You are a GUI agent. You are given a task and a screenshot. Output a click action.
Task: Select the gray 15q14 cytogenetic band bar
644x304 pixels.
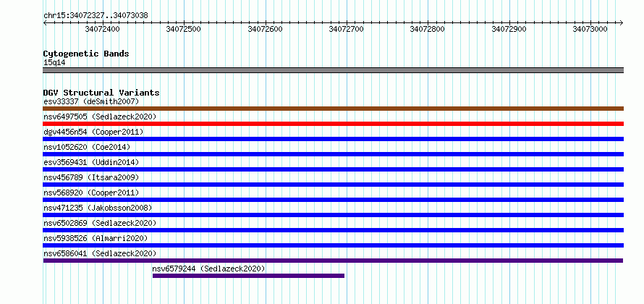(x=333, y=69)
